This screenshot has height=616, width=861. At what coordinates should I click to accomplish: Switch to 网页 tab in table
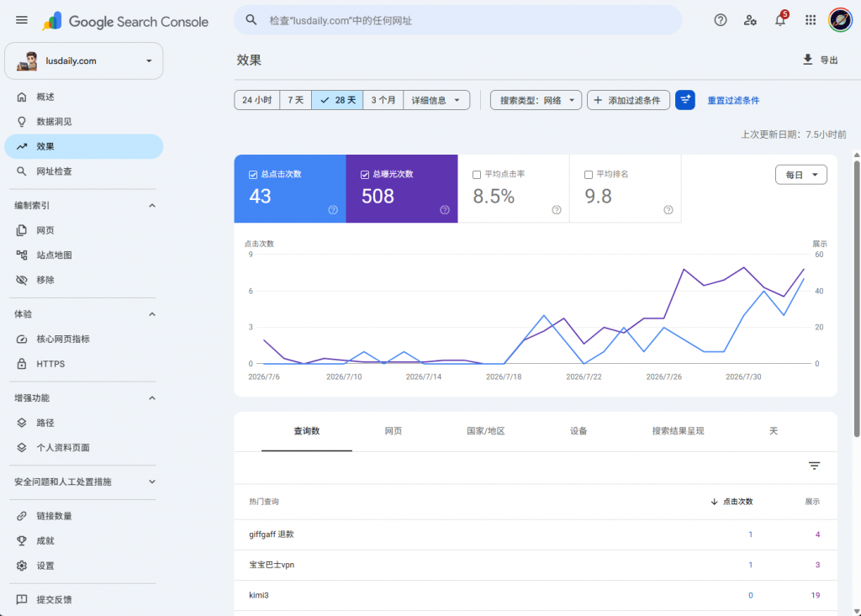pos(394,431)
